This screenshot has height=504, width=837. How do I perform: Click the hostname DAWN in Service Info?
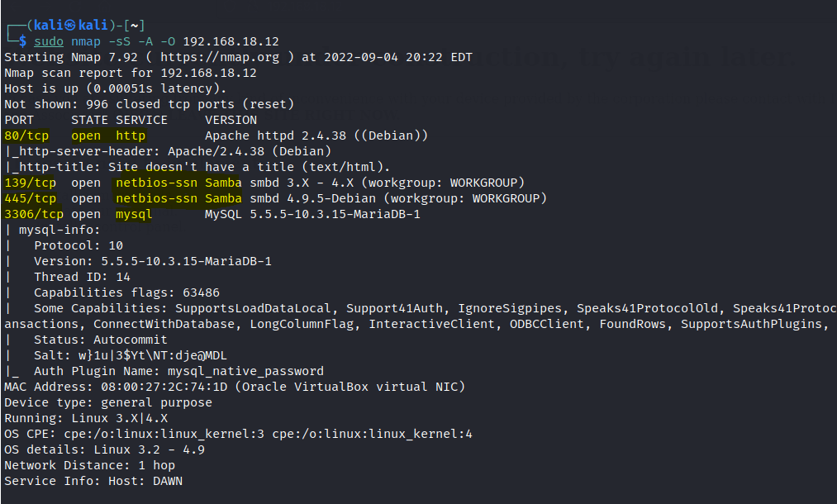[x=167, y=481]
